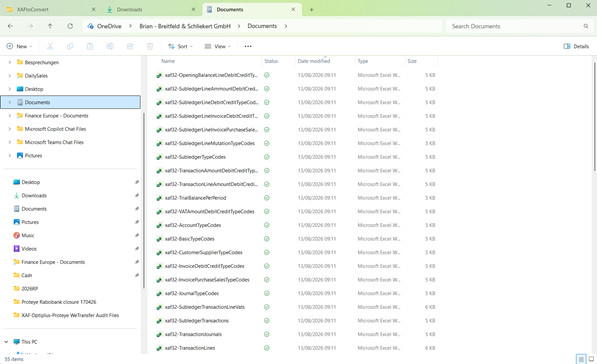Click the OneDrive breadcrumb

[109, 26]
